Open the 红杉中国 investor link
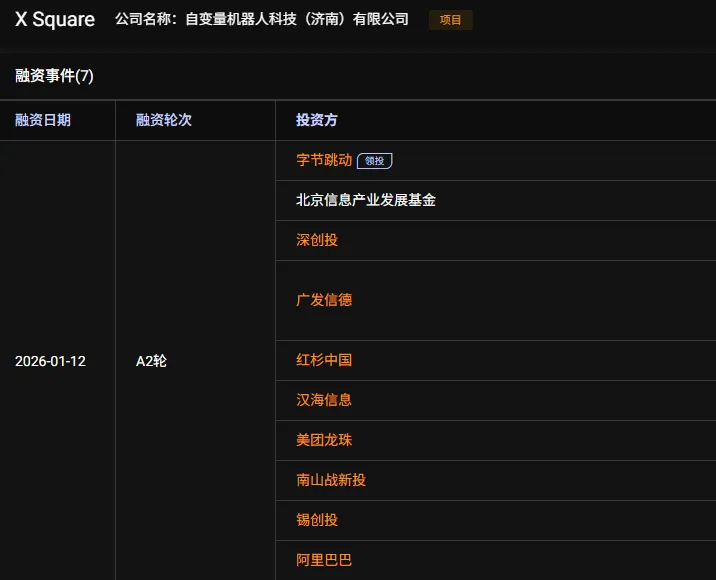The width and height of the screenshot is (716, 580). click(324, 360)
